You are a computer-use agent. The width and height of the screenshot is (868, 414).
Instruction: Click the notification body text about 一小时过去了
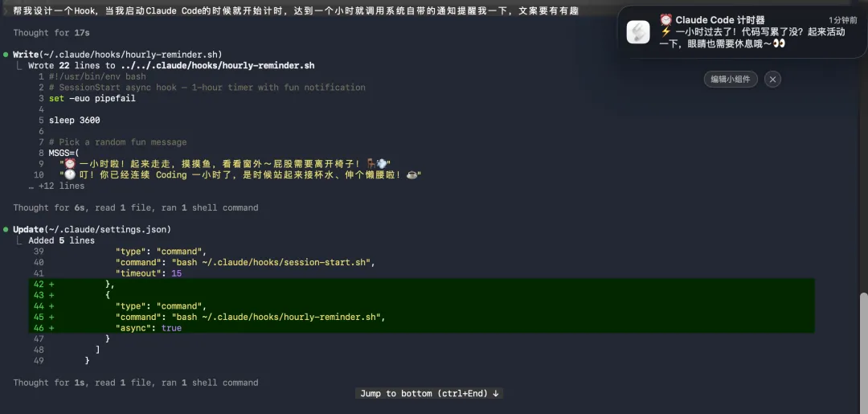click(x=752, y=38)
